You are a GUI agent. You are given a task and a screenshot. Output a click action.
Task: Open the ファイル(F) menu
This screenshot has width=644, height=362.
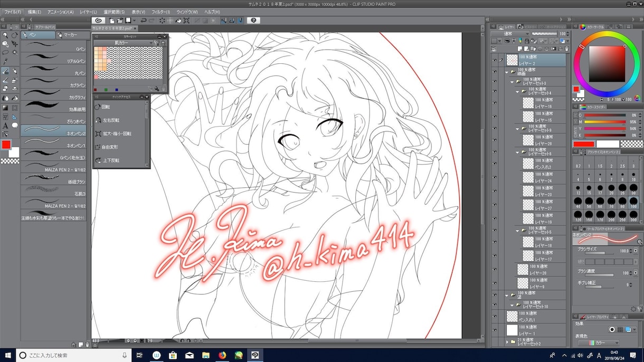[13, 12]
